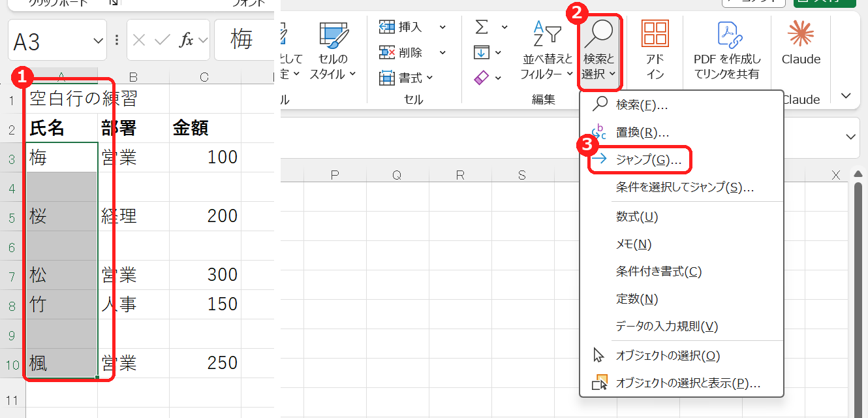868x418 pixels.
Task: Expand the AutoSum dropdown arrow
Action: point(504,27)
